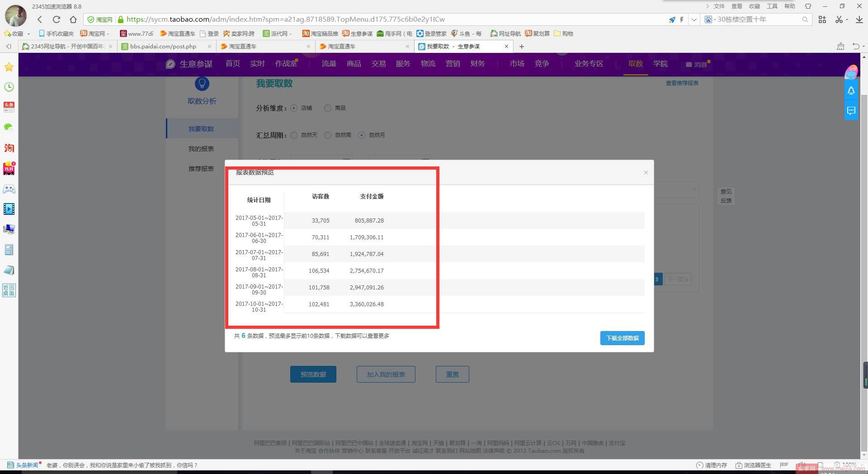Open 我的报表 in the left menu
The width and height of the screenshot is (868, 474).
(x=201, y=149)
